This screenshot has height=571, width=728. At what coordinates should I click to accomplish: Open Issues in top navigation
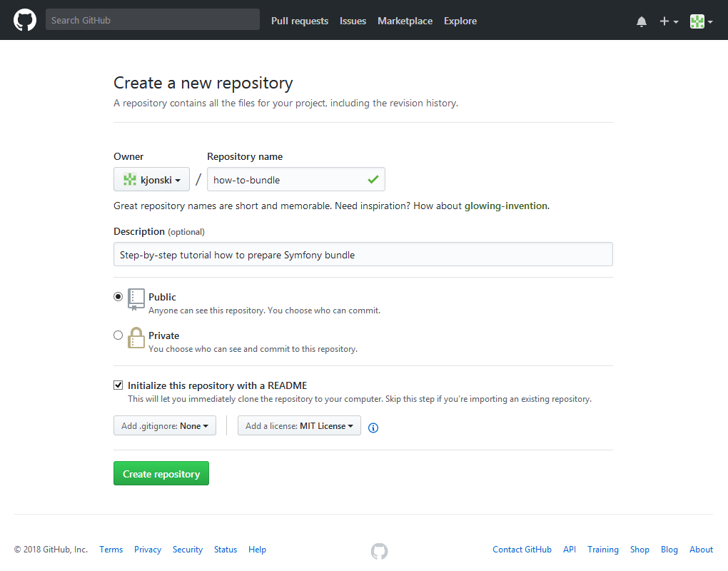pyautogui.click(x=353, y=21)
